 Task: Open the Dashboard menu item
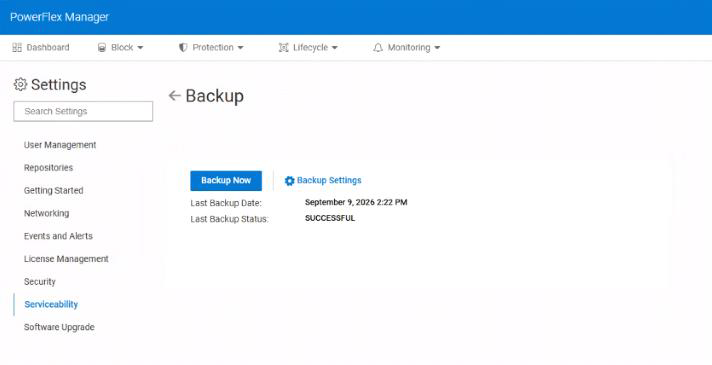pos(41,48)
